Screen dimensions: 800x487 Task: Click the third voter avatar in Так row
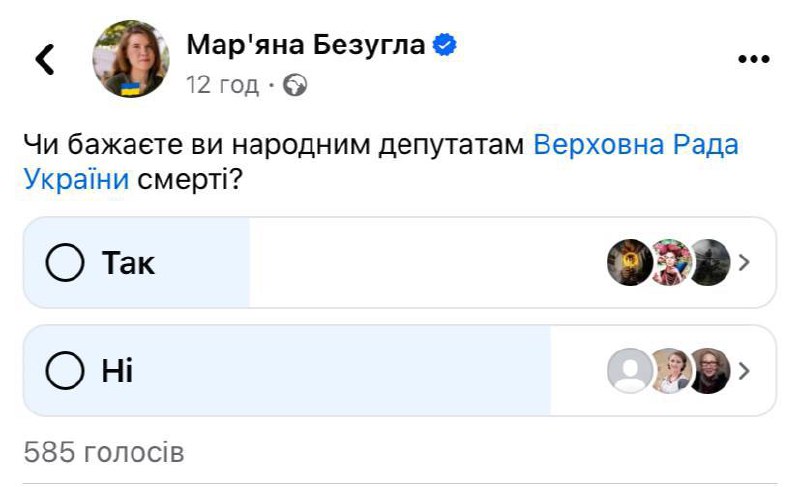[x=708, y=263]
